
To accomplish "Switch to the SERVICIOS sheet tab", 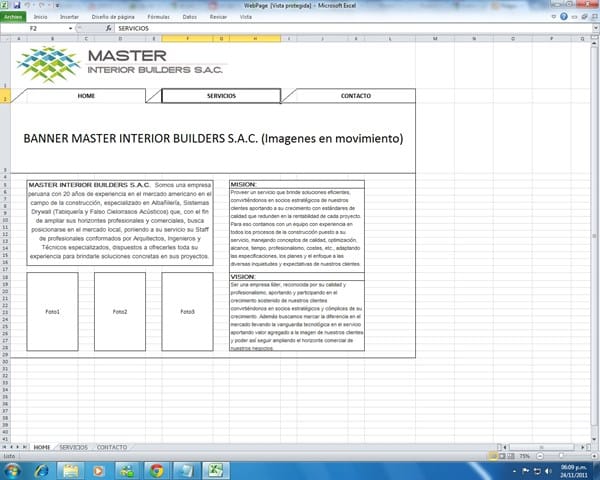I will [x=73, y=447].
